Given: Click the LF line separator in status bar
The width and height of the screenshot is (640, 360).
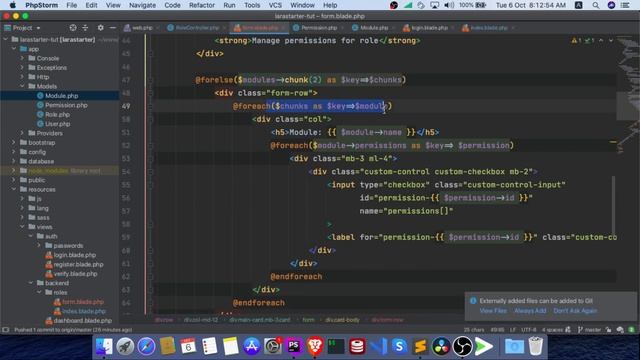Looking at the screenshot, I should tap(513, 330).
